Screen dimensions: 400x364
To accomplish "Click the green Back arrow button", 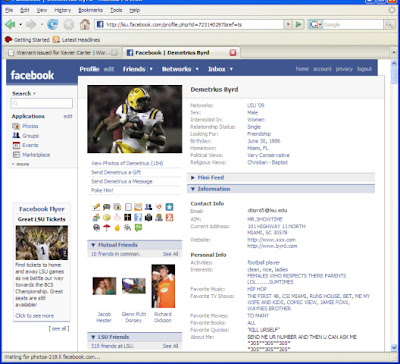I will (10, 24).
